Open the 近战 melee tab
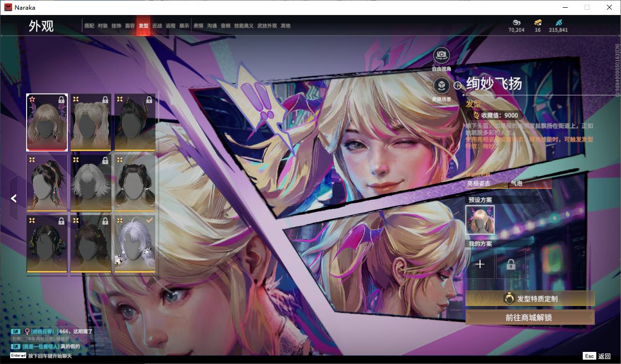The height and width of the screenshot is (364, 621). (x=157, y=26)
